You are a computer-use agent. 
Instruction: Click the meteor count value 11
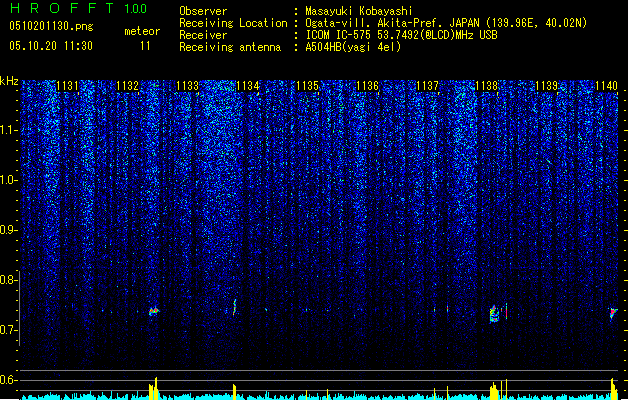[145, 46]
